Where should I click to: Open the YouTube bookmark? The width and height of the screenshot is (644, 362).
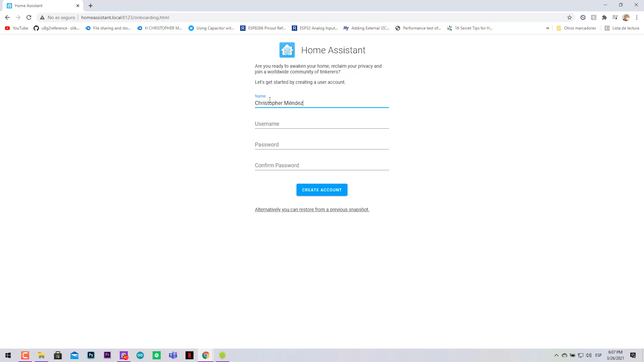tap(17, 28)
